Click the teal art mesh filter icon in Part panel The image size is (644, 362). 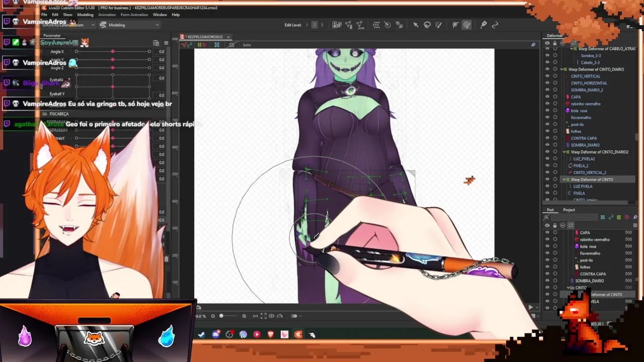pyautogui.click(x=603, y=217)
